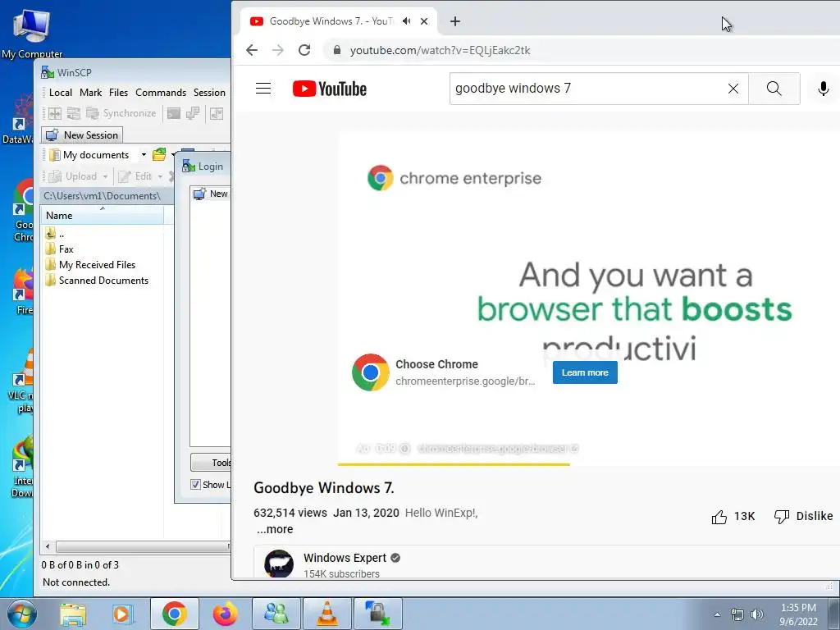Click the volume tray icon

point(756,614)
